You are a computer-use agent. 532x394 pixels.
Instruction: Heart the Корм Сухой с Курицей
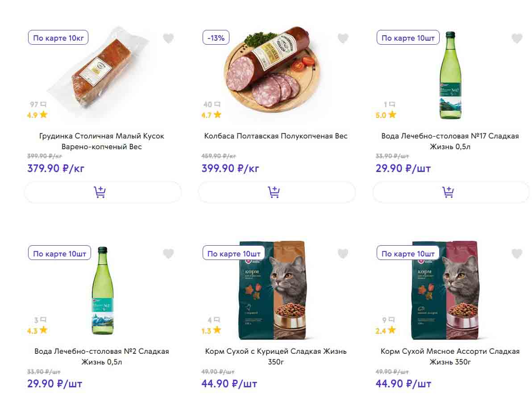pyautogui.click(x=343, y=254)
